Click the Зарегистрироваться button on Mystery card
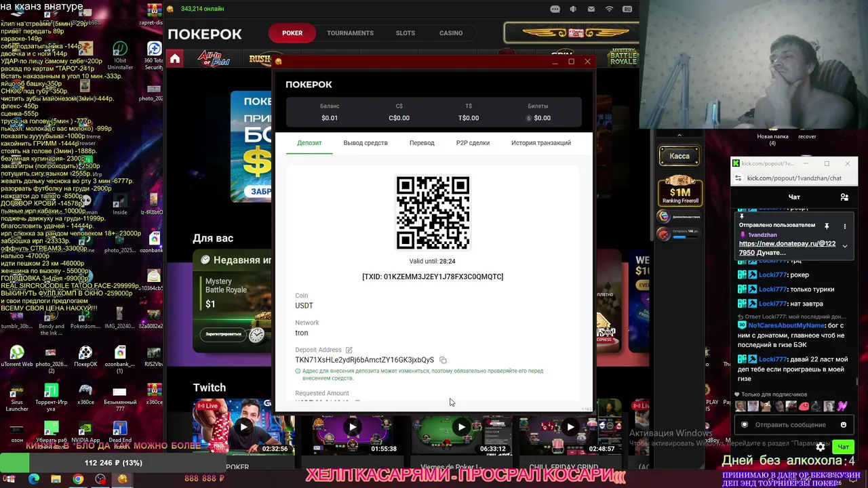This screenshot has width=868, height=488. click(224, 334)
